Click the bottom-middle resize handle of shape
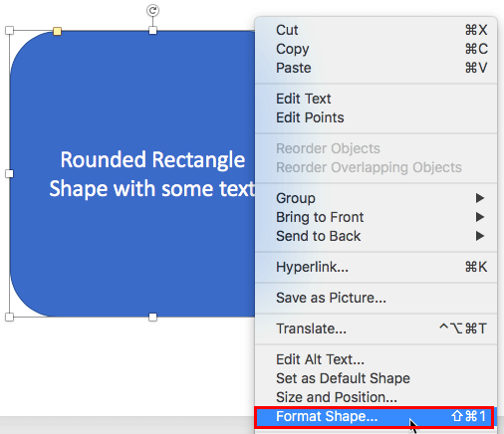Image resolution: width=504 pixels, height=434 pixels. (x=152, y=317)
